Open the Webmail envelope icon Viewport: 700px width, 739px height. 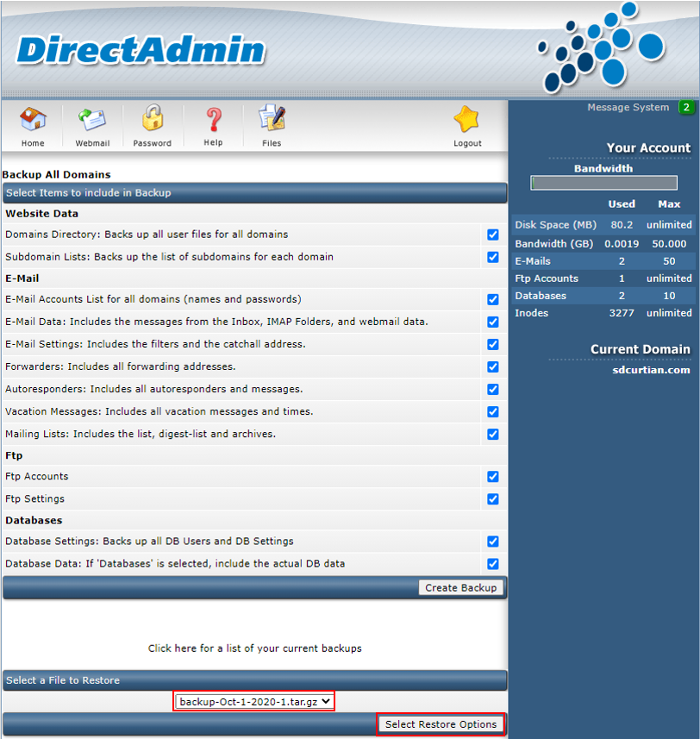92,119
